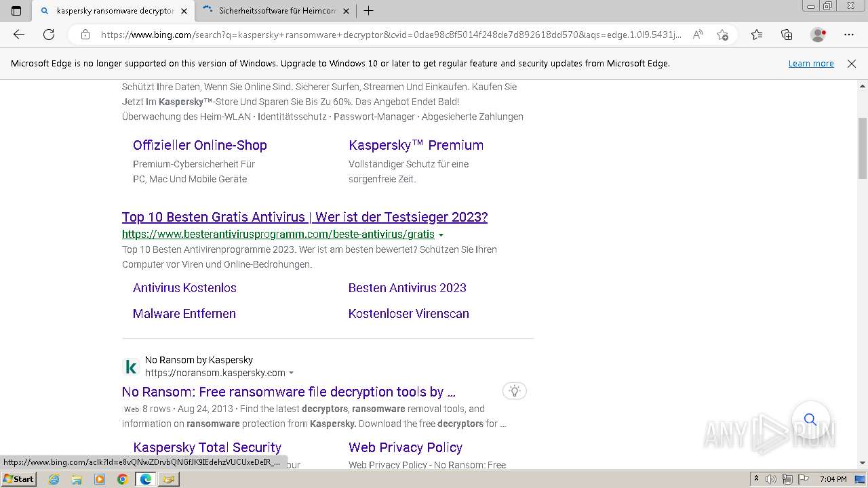The width and height of the screenshot is (868, 488).
Task: View site information lock icon
Action: point(85,35)
